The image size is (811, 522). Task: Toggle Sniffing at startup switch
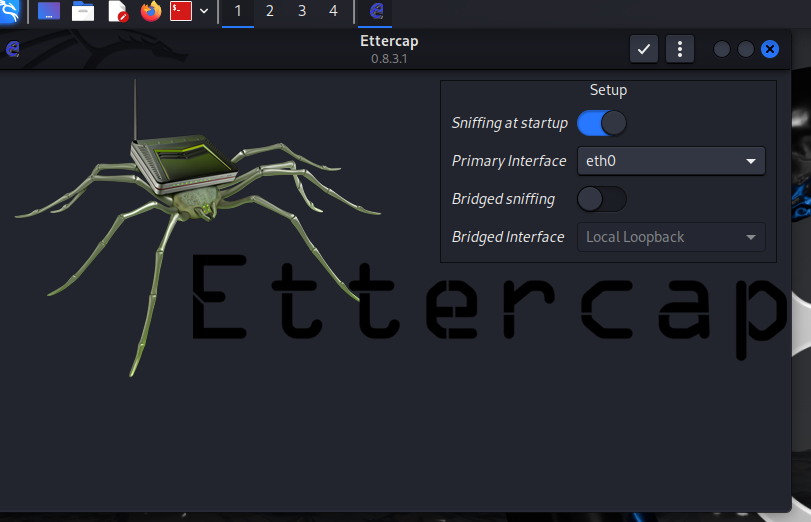pyautogui.click(x=602, y=123)
